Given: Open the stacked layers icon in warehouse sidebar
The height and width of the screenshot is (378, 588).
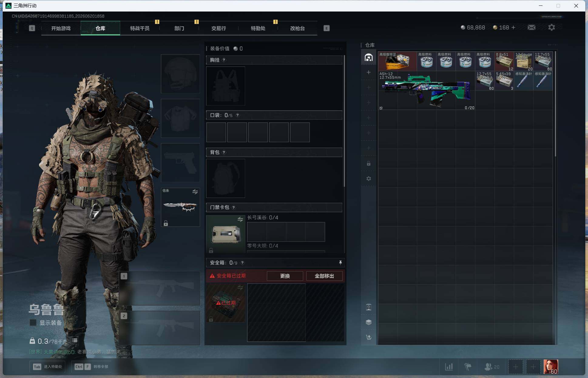Looking at the screenshot, I should 368,322.
